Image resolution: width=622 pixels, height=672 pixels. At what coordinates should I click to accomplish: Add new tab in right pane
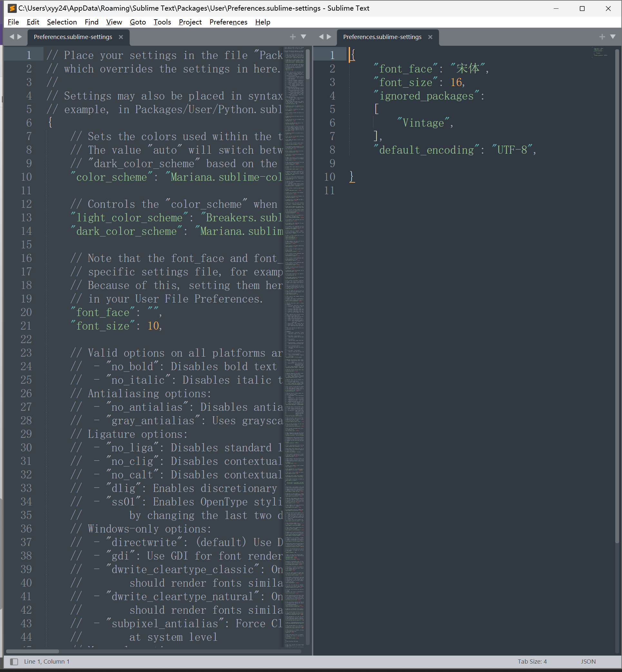pyautogui.click(x=602, y=37)
